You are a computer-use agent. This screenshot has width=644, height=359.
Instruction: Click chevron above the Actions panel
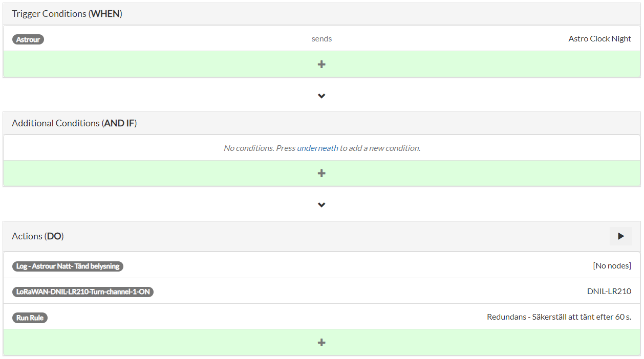321,205
